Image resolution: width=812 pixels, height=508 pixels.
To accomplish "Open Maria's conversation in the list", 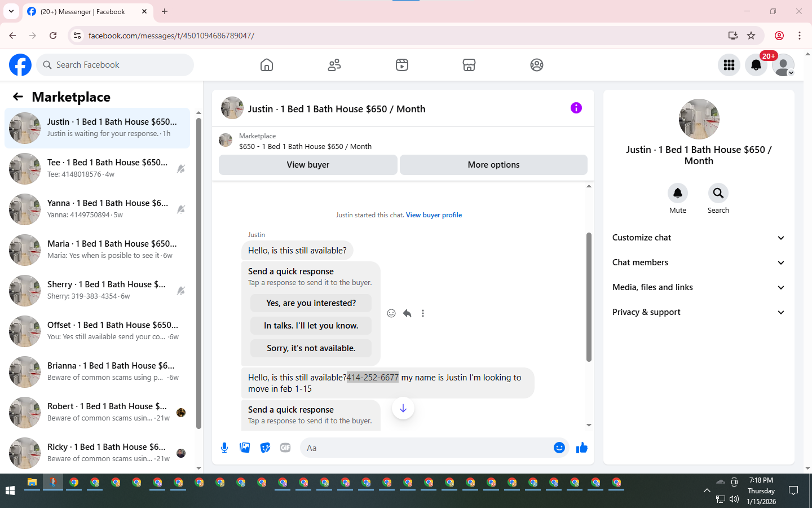I will point(98,250).
